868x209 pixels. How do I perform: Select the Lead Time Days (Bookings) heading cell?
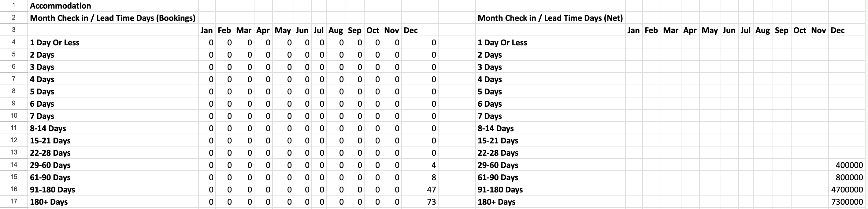[x=113, y=18]
